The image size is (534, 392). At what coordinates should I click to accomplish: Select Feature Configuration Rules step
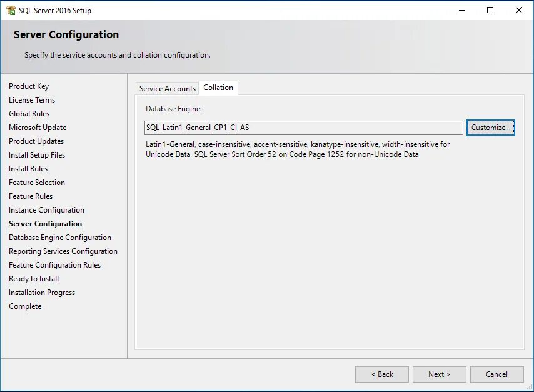[55, 265]
